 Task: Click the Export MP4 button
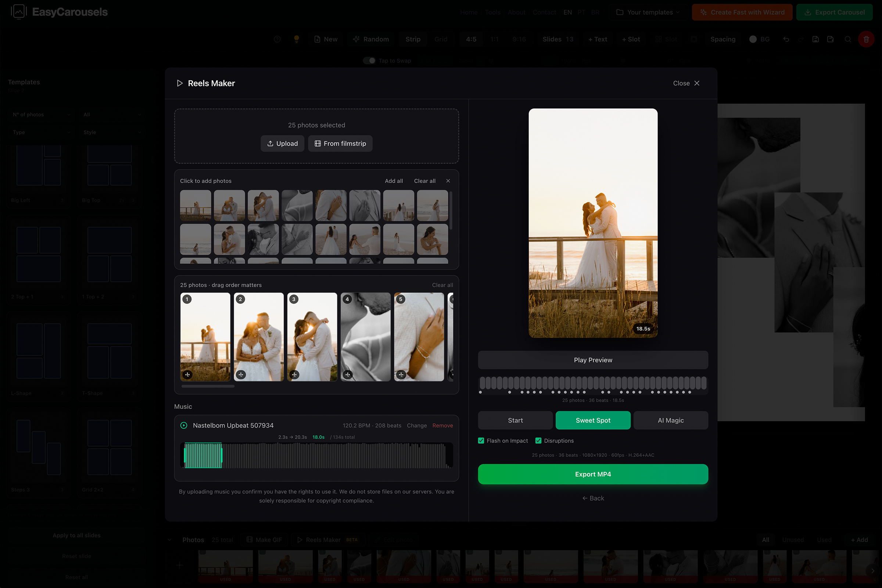click(593, 474)
